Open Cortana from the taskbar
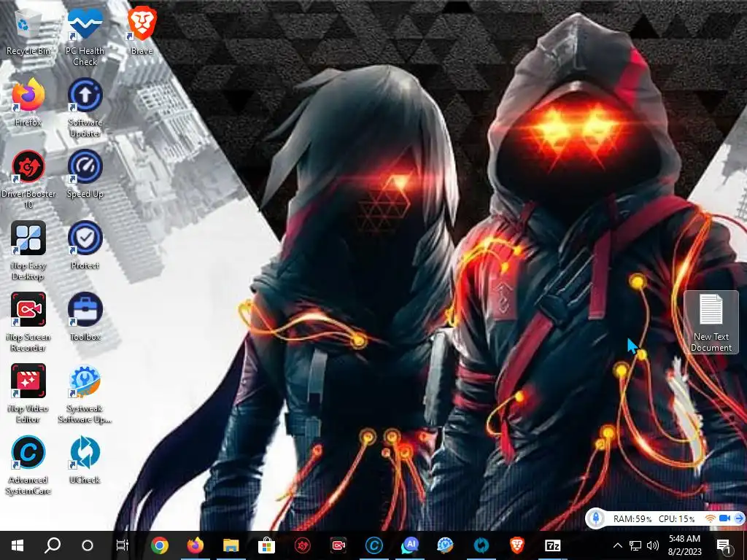The width and height of the screenshot is (747, 560). click(x=88, y=545)
